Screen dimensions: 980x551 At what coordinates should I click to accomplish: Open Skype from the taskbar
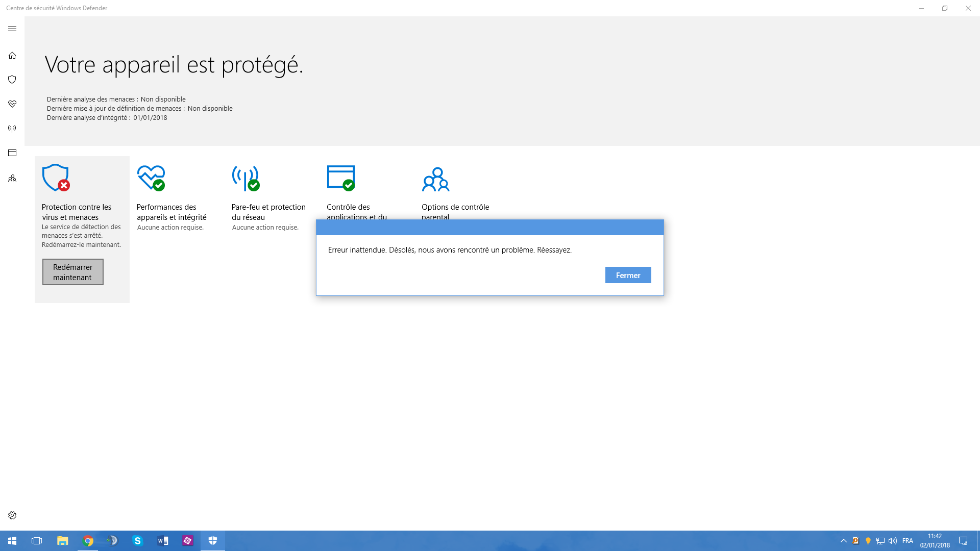(x=137, y=541)
